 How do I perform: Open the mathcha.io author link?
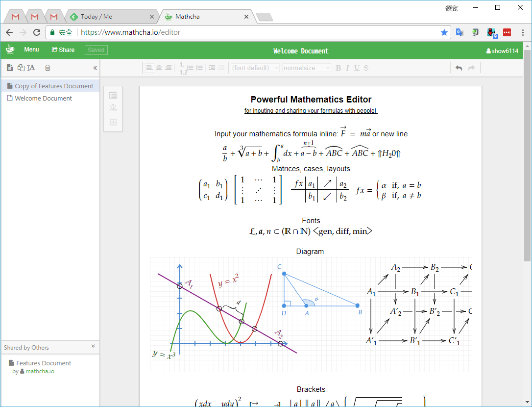[x=40, y=371]
